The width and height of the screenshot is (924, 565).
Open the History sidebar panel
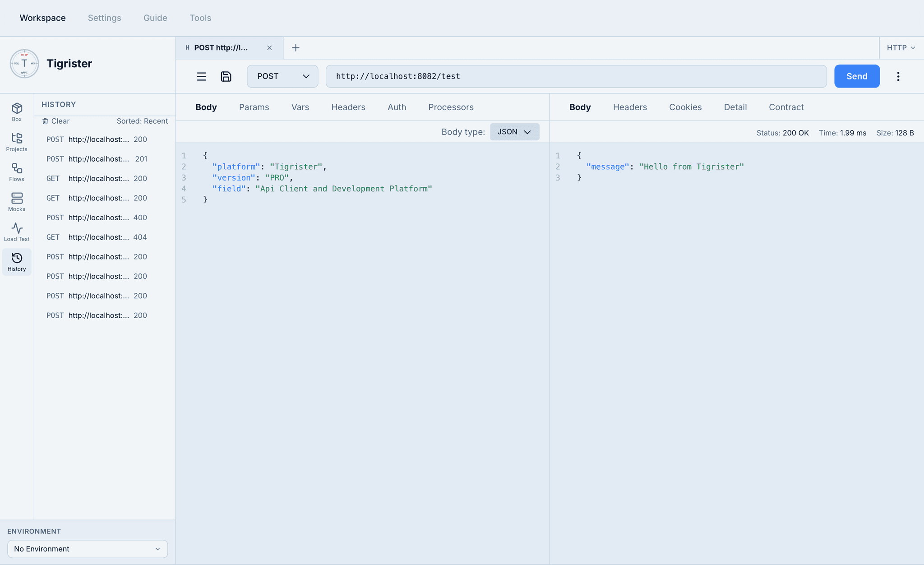coord(17,262)
